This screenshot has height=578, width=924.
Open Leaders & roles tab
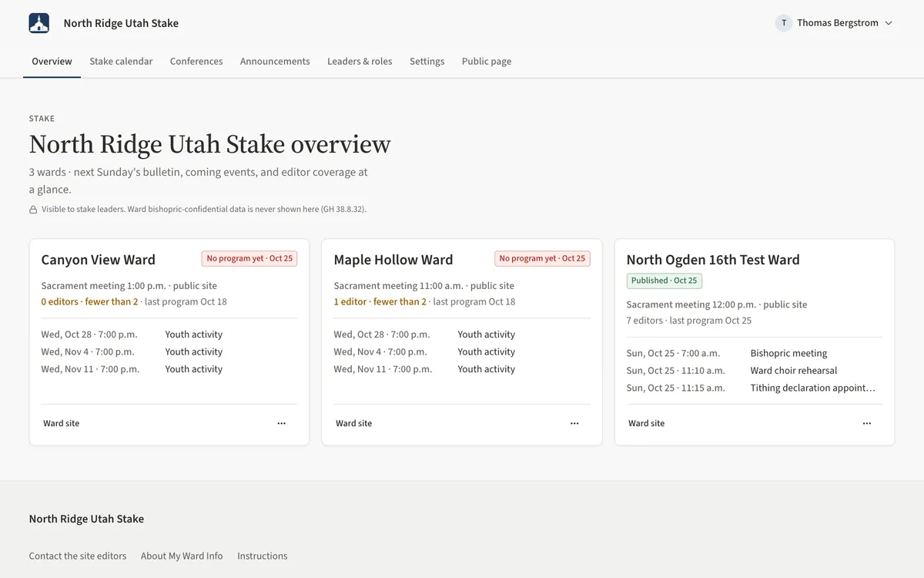[360, 61]
